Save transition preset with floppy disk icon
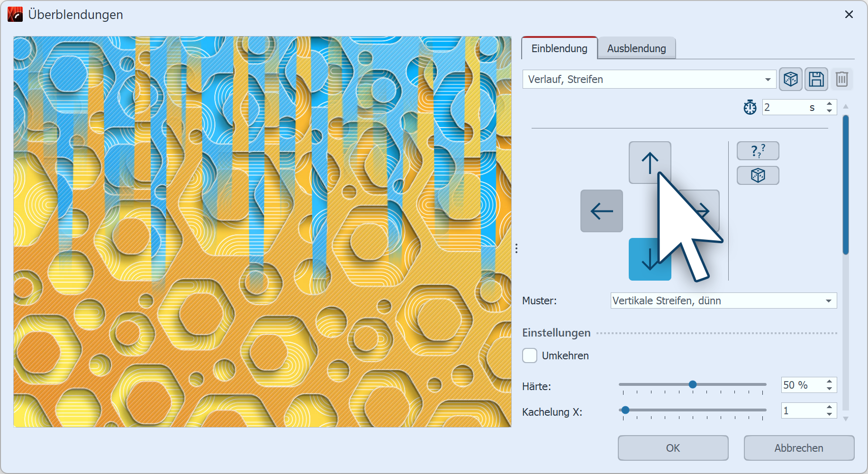This screenshot has height=474, width=868. point(816,79)
